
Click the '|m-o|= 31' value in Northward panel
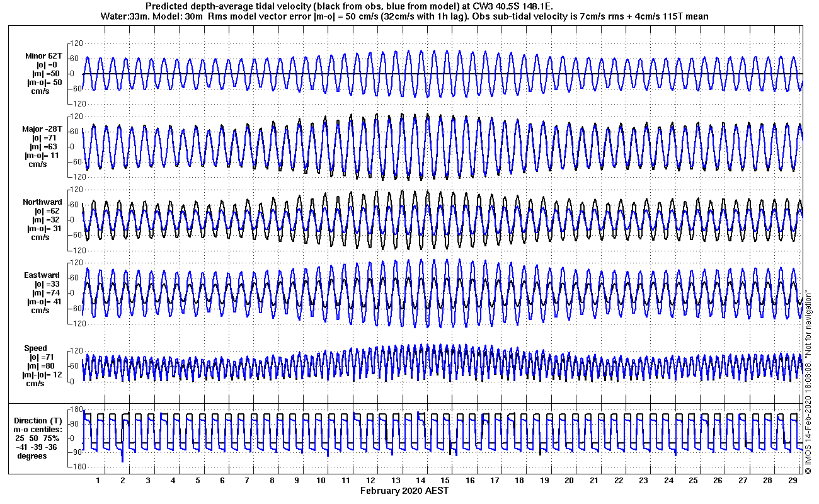[43, 229]
